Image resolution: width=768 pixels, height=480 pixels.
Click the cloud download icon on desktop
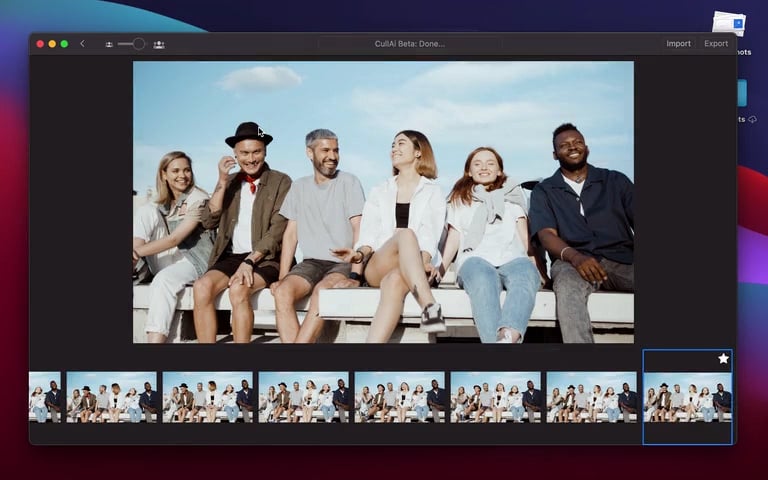(752, 119)
